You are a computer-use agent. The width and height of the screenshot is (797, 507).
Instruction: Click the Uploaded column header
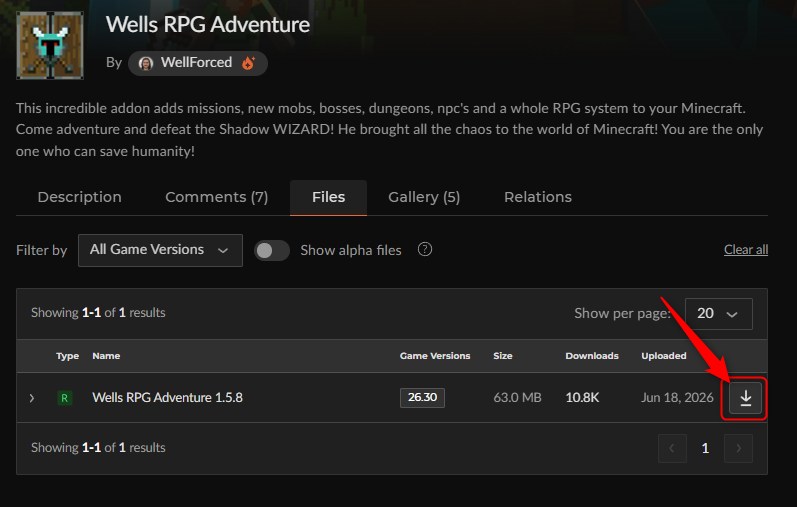664,356
